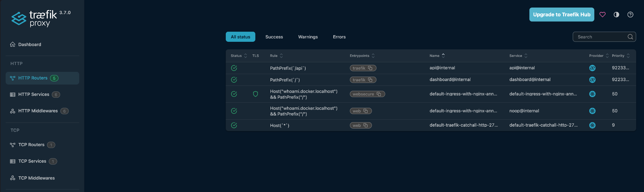Viewport: 644px width, 192px height.
Task: Select the All status filter tab
Action: click(x=241, y=37)
